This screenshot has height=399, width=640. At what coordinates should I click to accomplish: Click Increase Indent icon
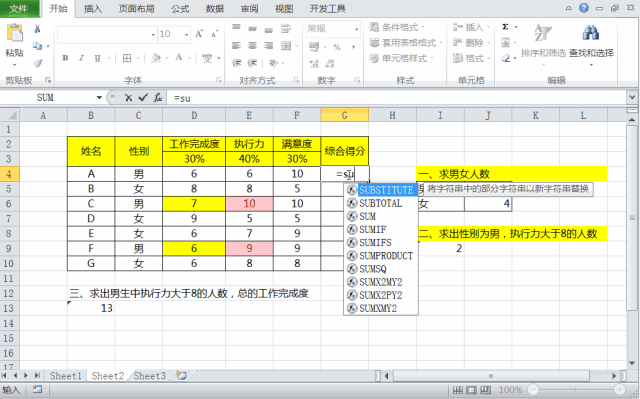point(253,63)
